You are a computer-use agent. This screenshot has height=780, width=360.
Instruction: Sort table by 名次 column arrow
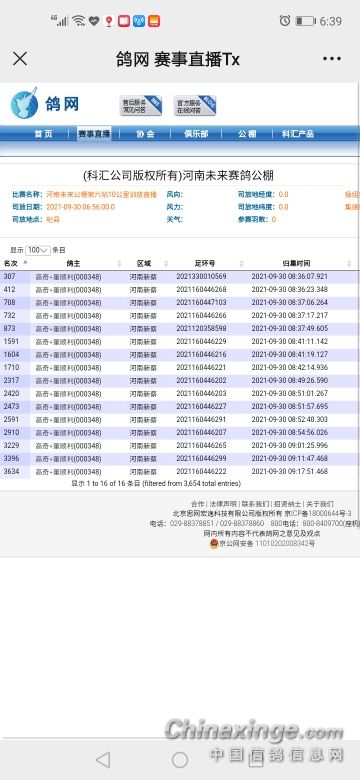pos(25,263)
